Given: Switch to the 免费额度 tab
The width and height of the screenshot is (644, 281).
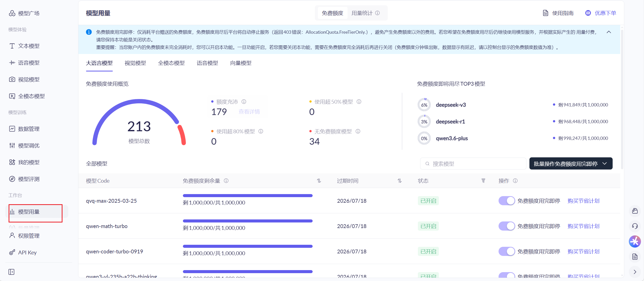Looking at the screenshot, I should [332, 13].
